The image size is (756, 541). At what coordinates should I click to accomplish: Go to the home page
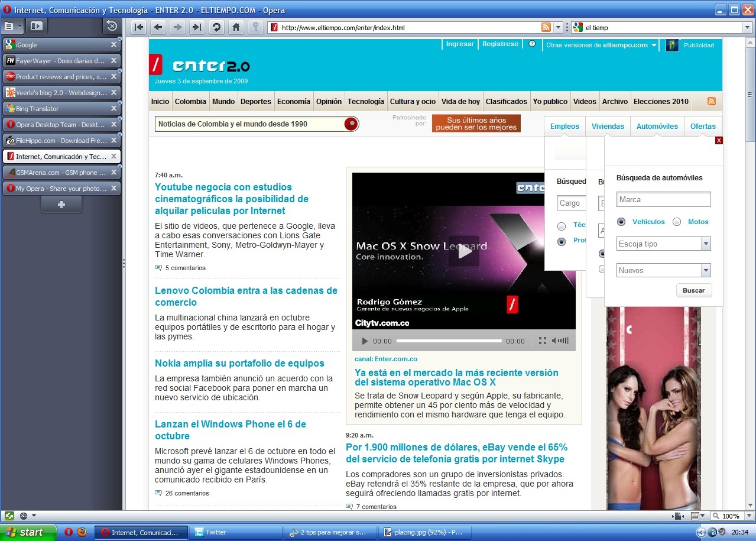point(236,27)
